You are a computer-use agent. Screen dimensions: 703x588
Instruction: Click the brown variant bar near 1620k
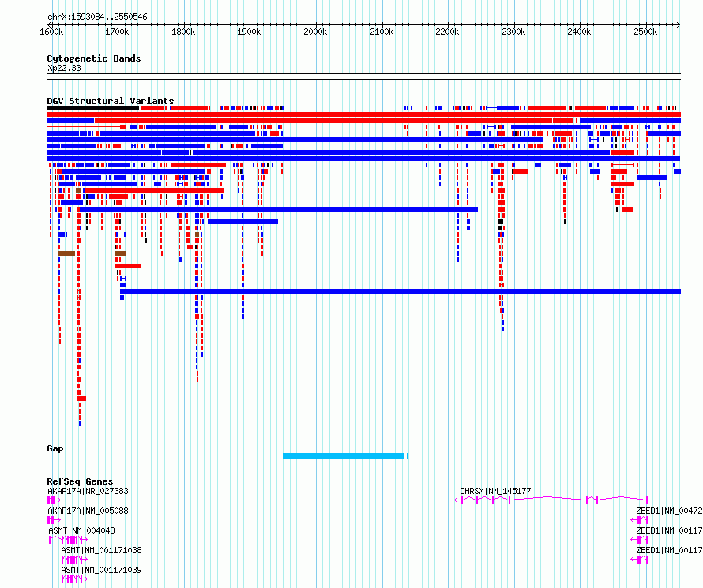click(67, 253)
